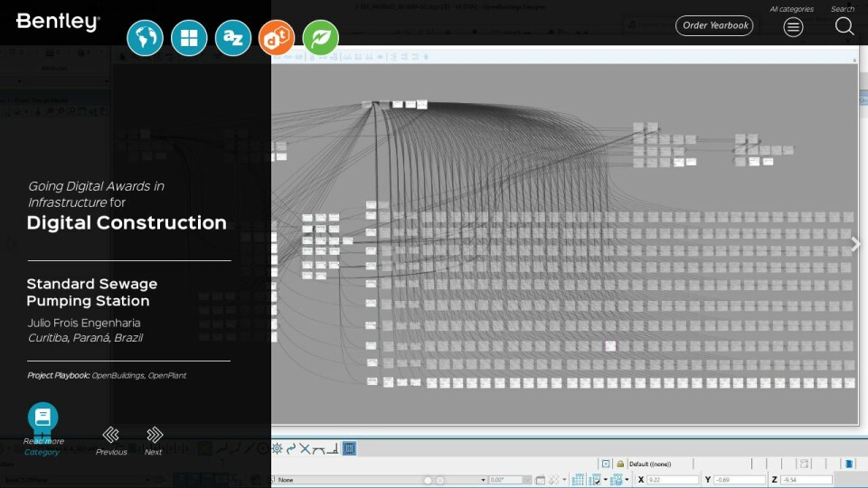Click the Standard Sewage Pumping Station title
Image resolution: width=868 pixels, height=488 pixels.
92,292
